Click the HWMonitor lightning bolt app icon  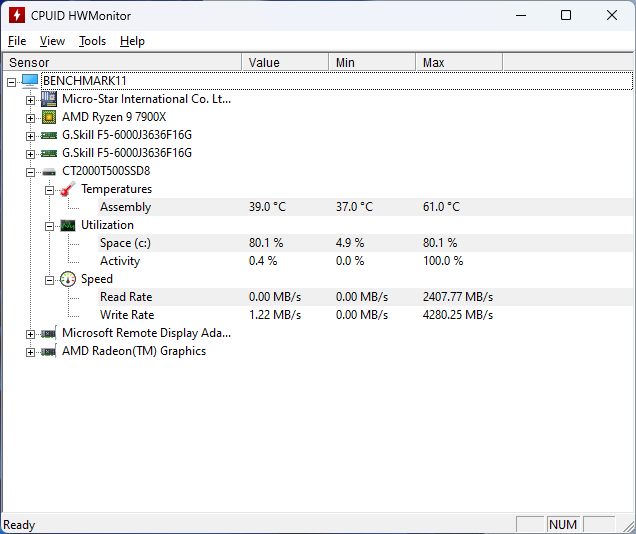[x=16, y=15]
